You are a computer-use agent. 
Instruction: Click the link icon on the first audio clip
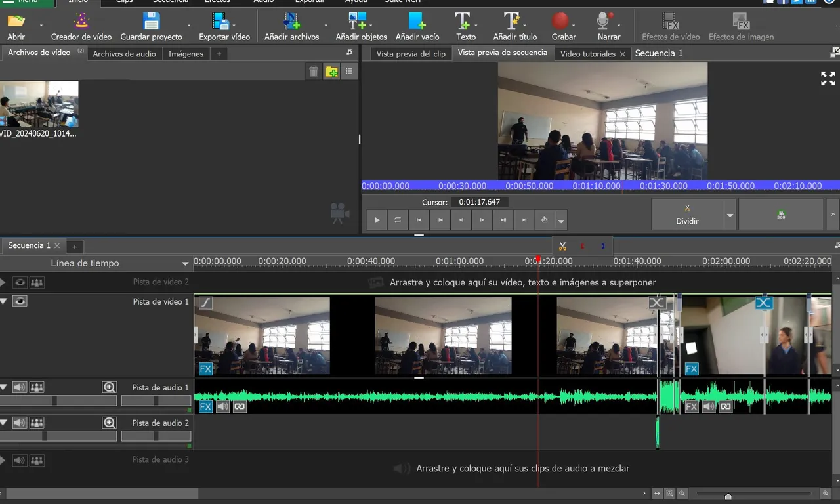point(240,407)
